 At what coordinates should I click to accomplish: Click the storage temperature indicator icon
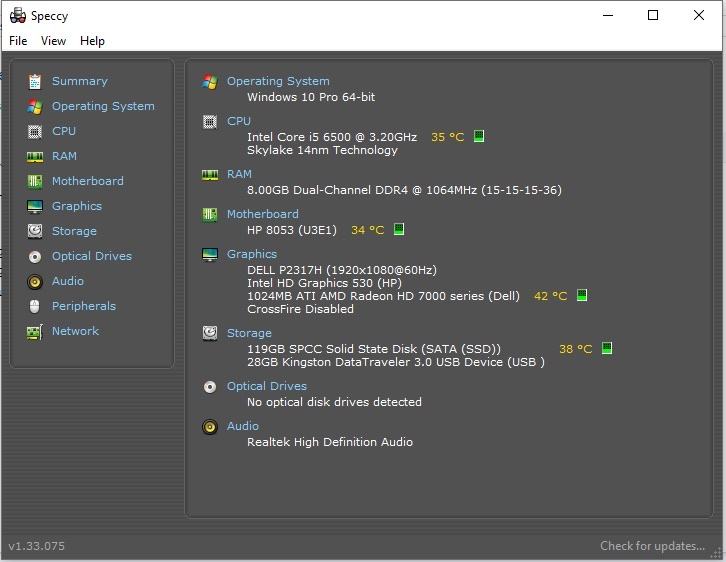(x=606, y=349)
